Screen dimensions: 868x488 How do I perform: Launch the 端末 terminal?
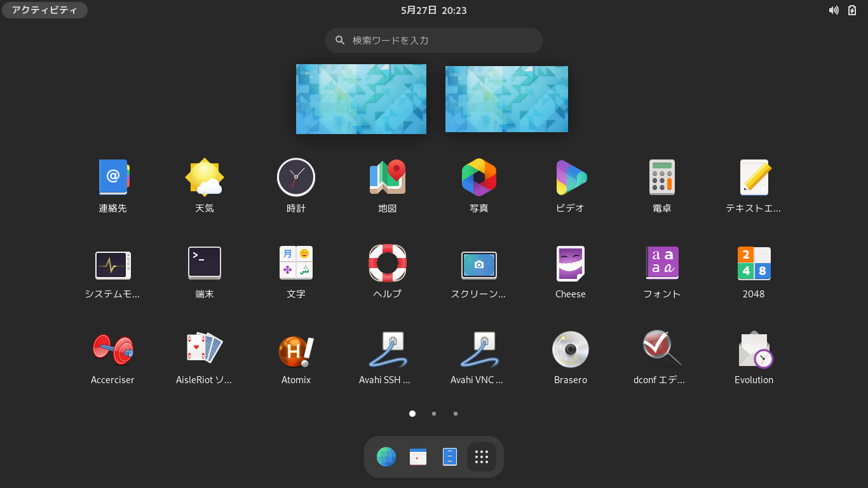pyautogui.click(x=205, y=263)
